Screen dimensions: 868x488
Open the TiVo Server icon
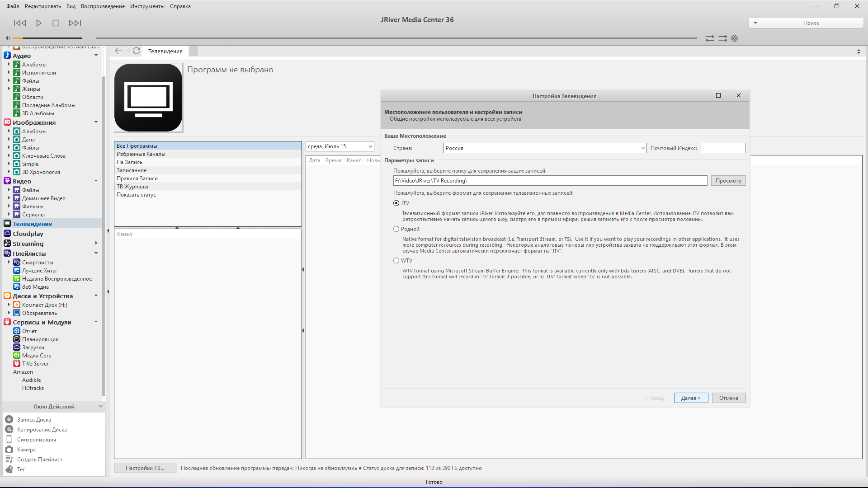tap(17, 364)
